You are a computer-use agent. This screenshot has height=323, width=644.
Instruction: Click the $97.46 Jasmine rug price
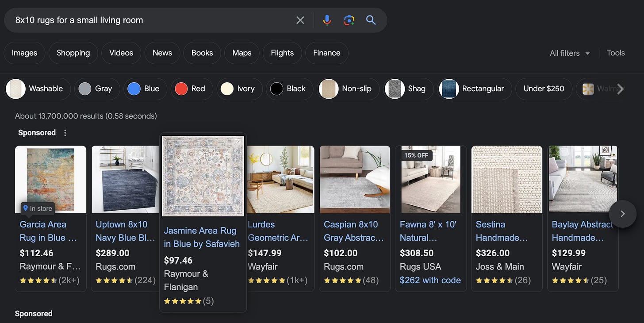click(x=178, y=260)
